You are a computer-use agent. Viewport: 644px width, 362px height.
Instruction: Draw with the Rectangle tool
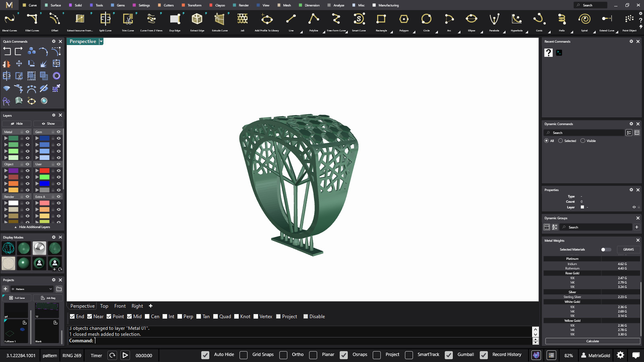pos(381,21)
